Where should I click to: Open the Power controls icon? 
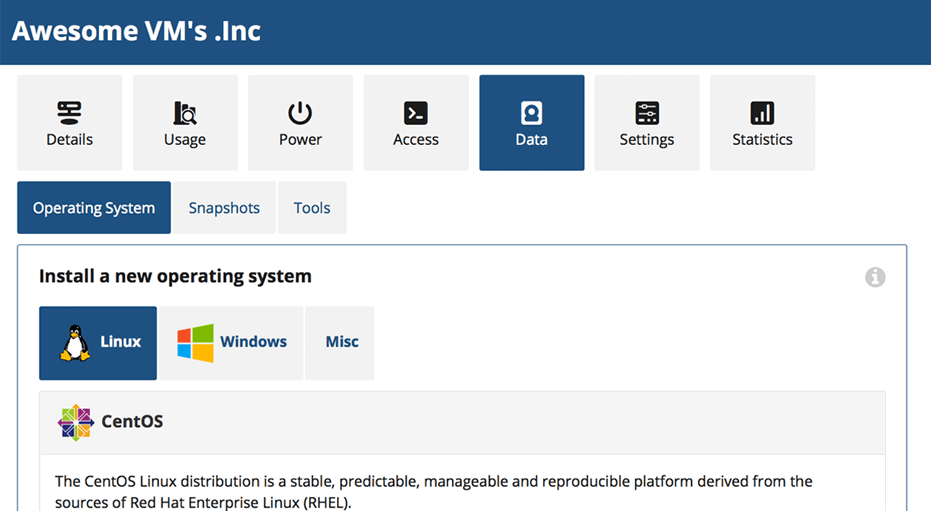300,112
